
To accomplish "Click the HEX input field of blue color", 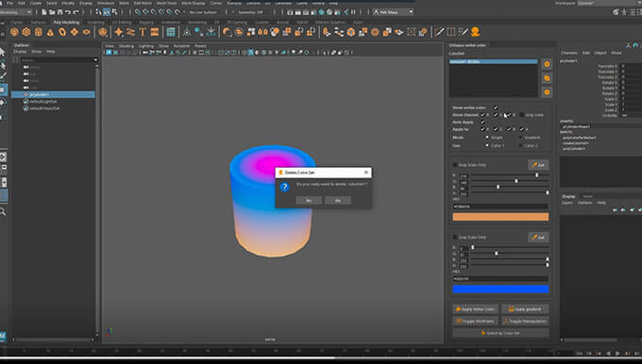I will [x=500, y=279].
